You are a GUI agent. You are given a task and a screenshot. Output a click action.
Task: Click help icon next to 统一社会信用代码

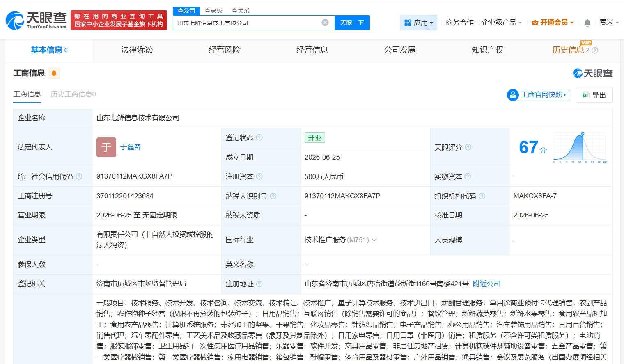point(79,176)
